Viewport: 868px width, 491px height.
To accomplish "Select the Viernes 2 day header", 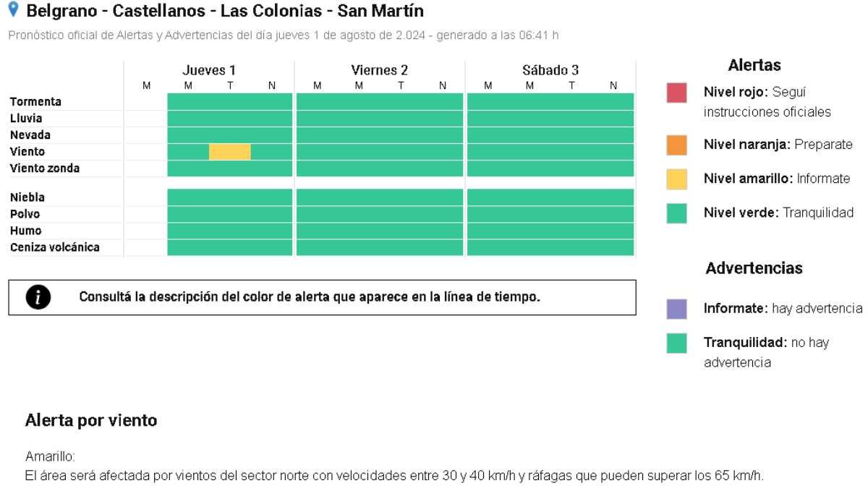I will point(379,71).
